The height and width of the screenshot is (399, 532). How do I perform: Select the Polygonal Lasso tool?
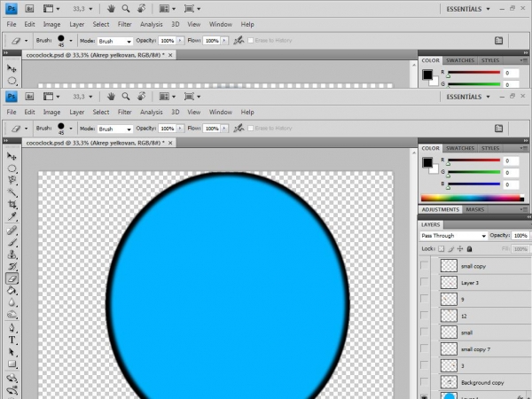pyautogui.click(x=12, y=180)
